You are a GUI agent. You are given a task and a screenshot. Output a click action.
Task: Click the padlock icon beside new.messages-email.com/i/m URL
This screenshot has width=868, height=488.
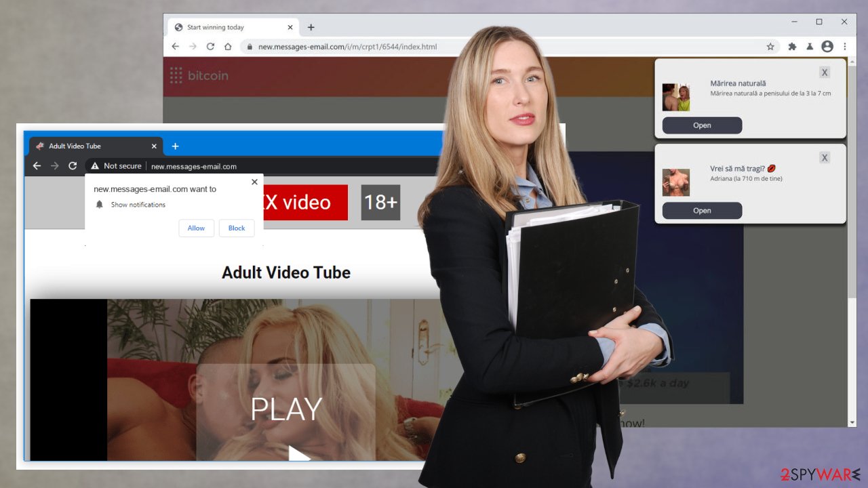(x=249, y=47)
